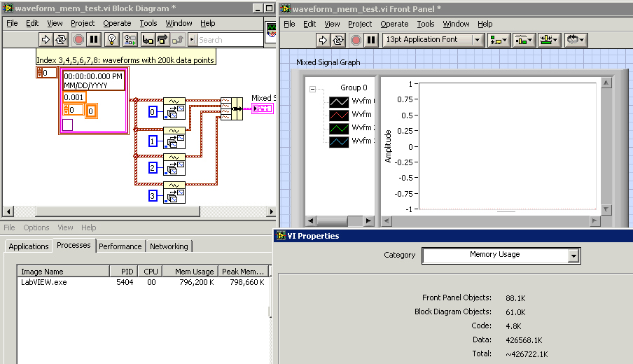Click Step Into icon on Block Diagram
The image size is (633, 364).
tap(148, 39)
